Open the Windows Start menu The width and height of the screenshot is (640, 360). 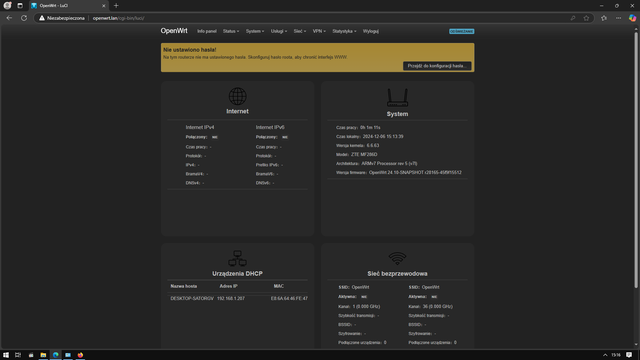click(6, 355)
